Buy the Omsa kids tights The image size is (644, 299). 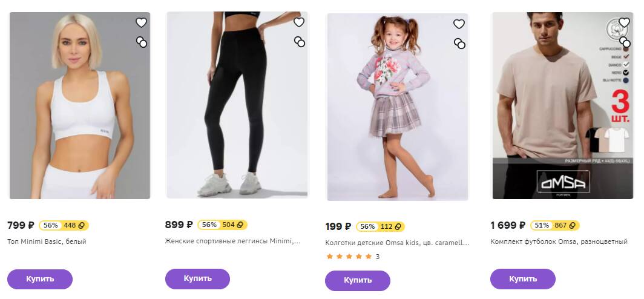click(357, 280)
